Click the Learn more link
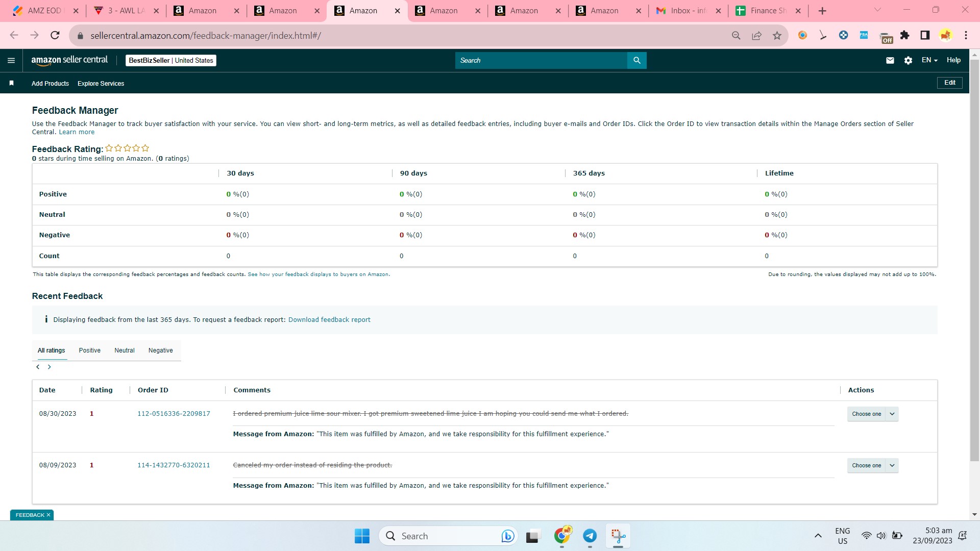Image resolution: width=980 pixels, height=551 pixels. point(77,132)
